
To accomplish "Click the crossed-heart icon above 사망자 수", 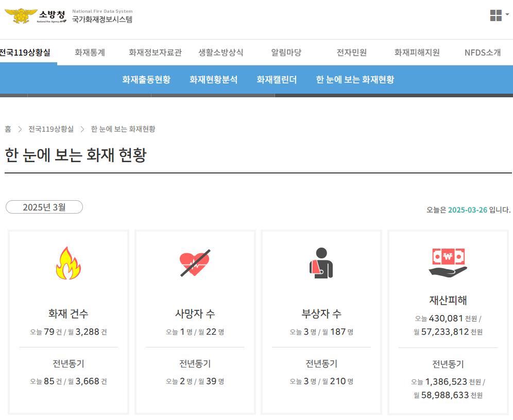I will click(195, 262).
